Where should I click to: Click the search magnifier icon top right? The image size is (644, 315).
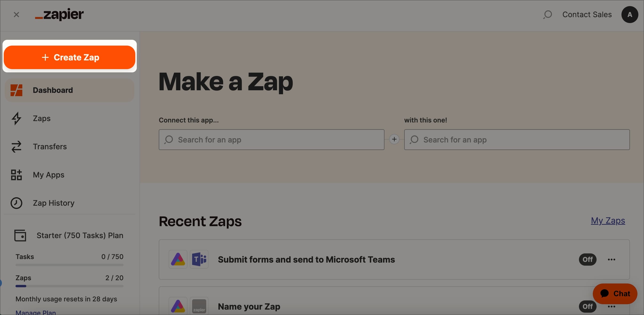[x=547, y=15]
